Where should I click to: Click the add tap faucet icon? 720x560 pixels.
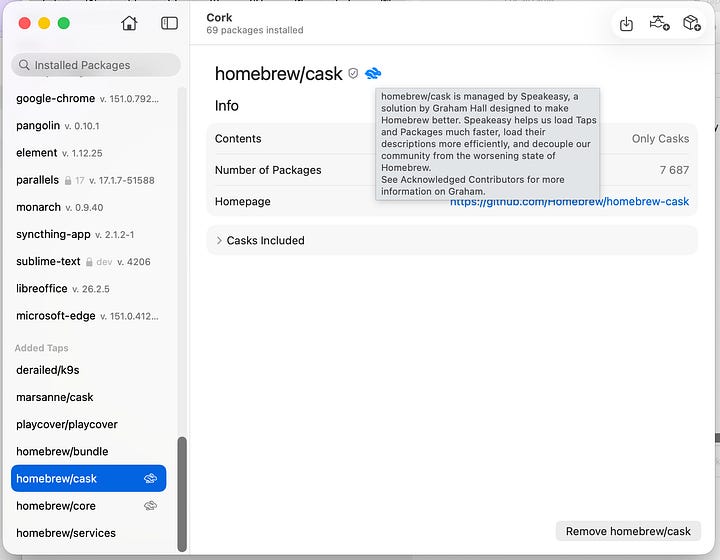(659, 23)
